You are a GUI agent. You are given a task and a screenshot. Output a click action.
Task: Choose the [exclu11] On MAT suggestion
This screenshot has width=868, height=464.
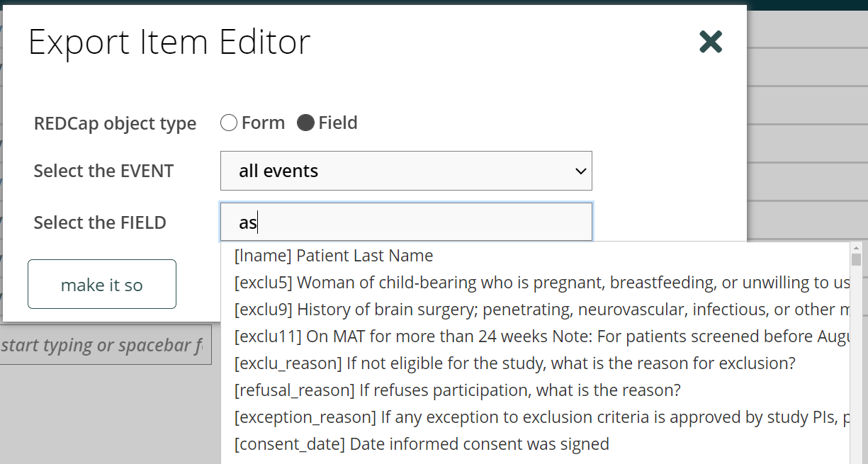point(542,336)
